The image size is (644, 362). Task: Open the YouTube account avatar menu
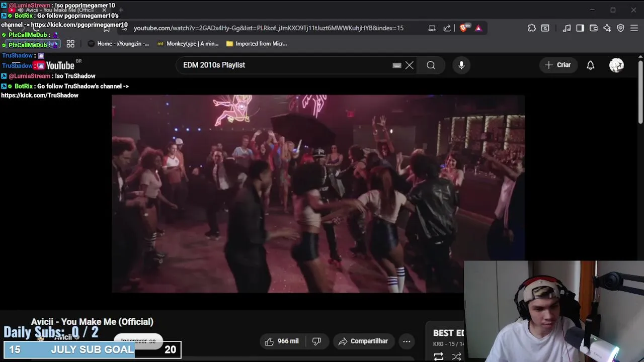(617, 65)
